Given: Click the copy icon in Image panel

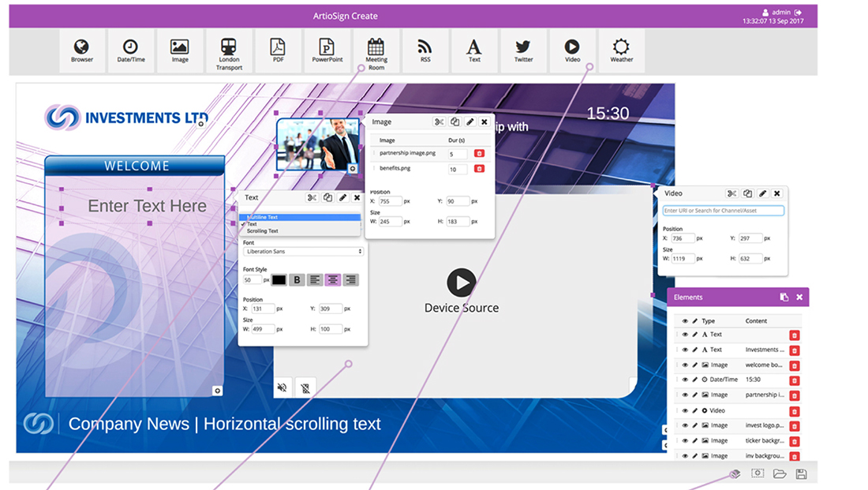Looking at the screenshot, I should (455, 122).
